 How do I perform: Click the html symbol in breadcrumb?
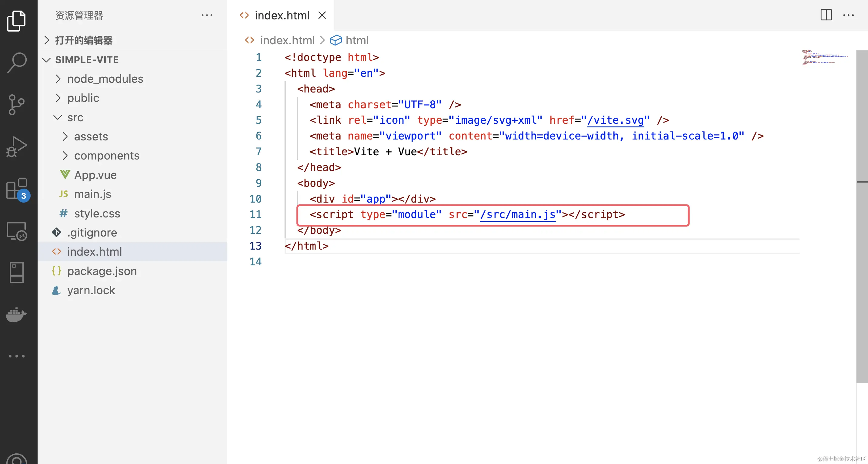pos(349,40)
